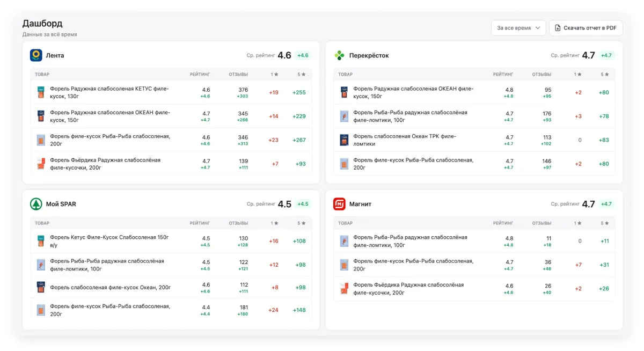Open thumbnail of Рыба-Рыба 200г in Магнит card

344,265
